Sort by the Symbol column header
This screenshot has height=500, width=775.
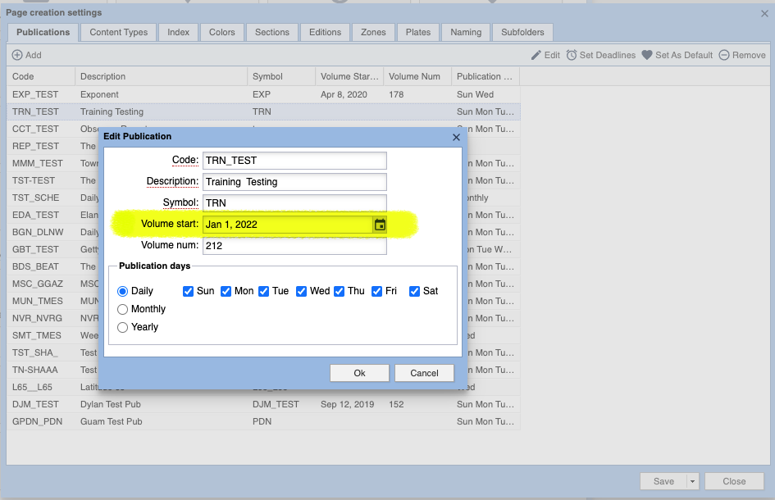click(x=281, y=77)
